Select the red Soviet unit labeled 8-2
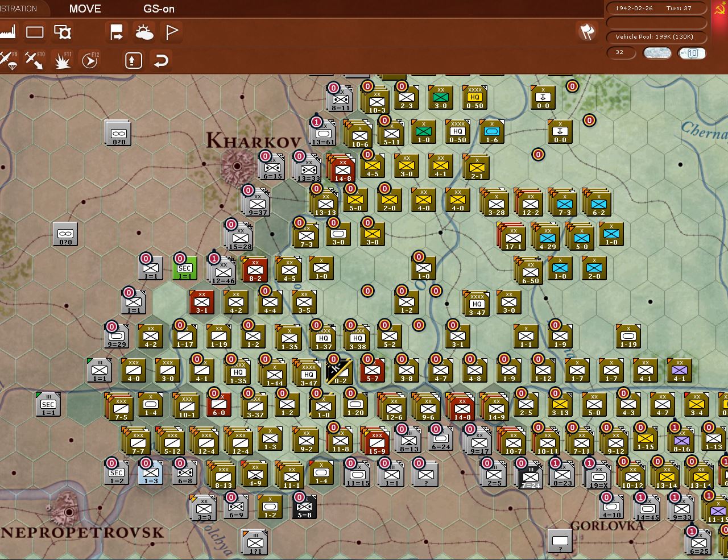Image resolution: width=728 pixels, height=560 pixels. [x=254, y=269]
